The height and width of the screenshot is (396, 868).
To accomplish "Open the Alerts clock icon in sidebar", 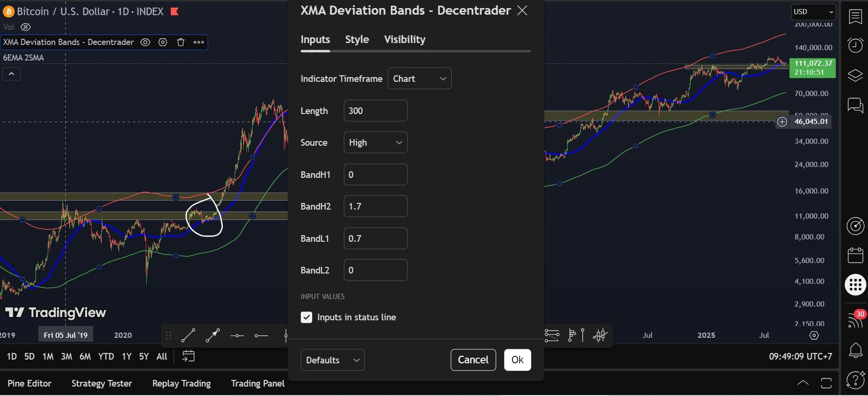I will (855, 45).
